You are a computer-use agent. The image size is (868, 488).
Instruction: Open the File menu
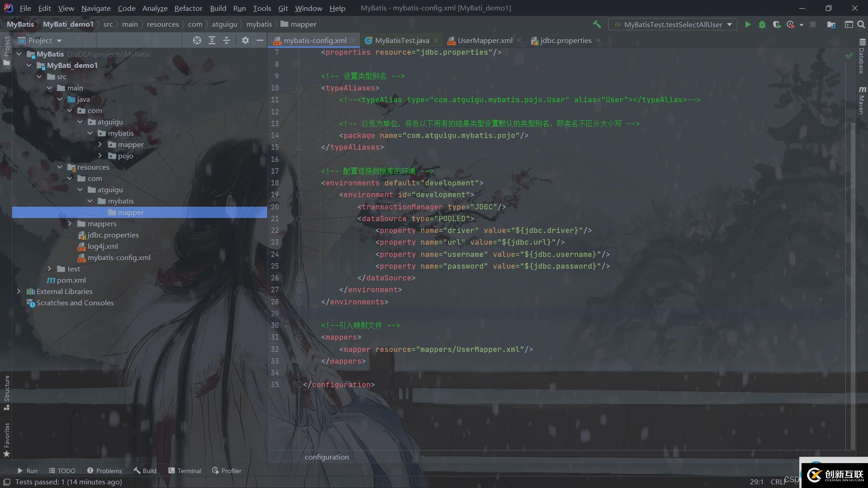click(x=25, y=8)
